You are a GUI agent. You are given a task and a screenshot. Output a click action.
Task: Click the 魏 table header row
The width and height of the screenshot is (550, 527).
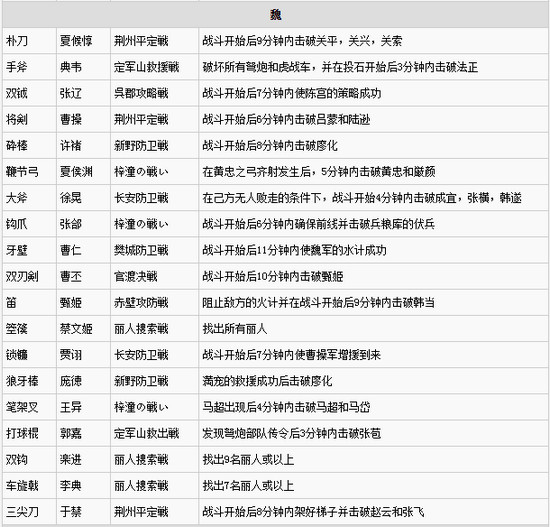[x=275, y=15]
